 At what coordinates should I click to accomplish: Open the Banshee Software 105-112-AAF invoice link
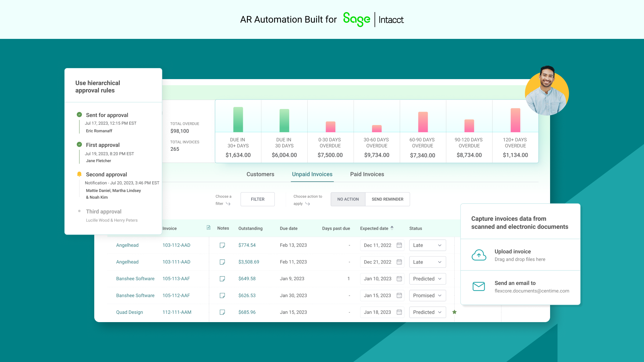pyautogui.click(x=176, y=296)
